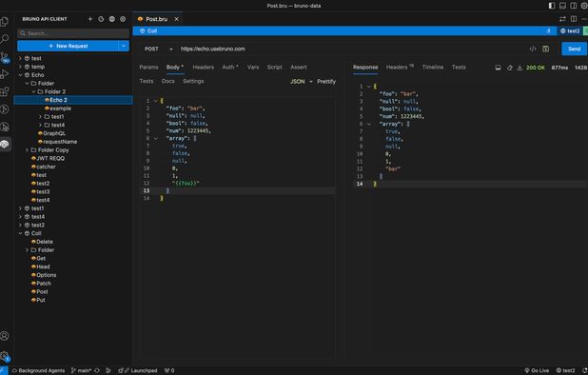
Task: Open the Assert tab
Action: pos(299,68)
